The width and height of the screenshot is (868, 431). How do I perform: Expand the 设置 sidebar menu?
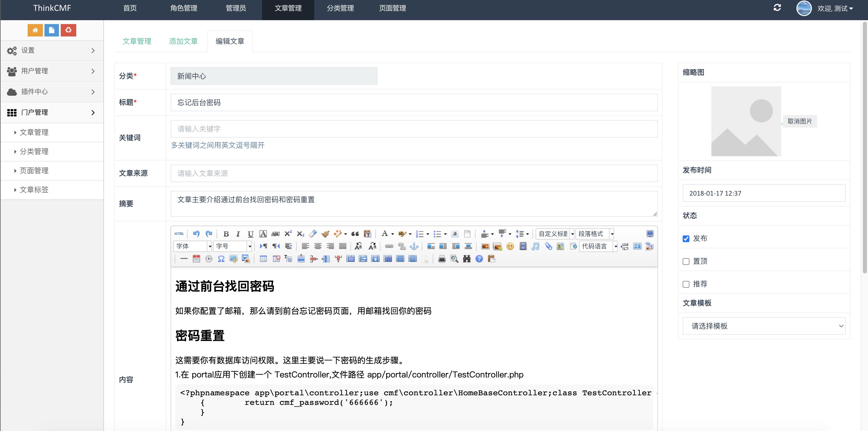pyautogui.click(x=52, y=51)
